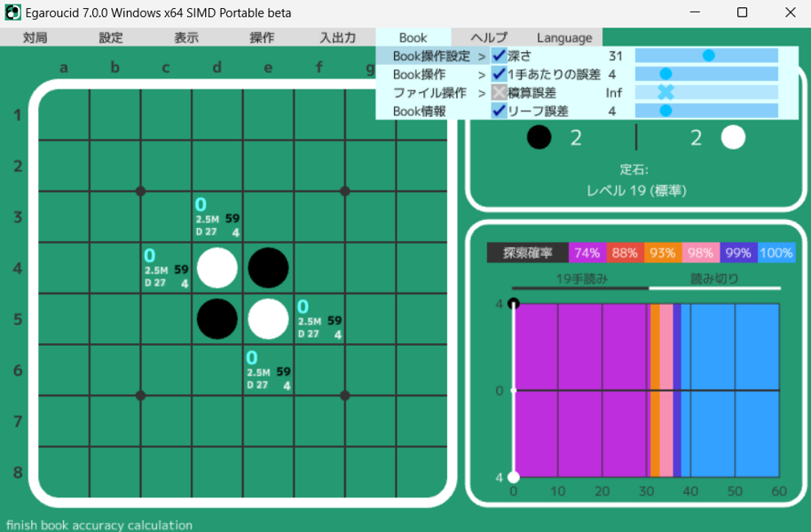Play the suggested move at d3
This screenshot has width=811, height=532.
[x=217, y=217]
